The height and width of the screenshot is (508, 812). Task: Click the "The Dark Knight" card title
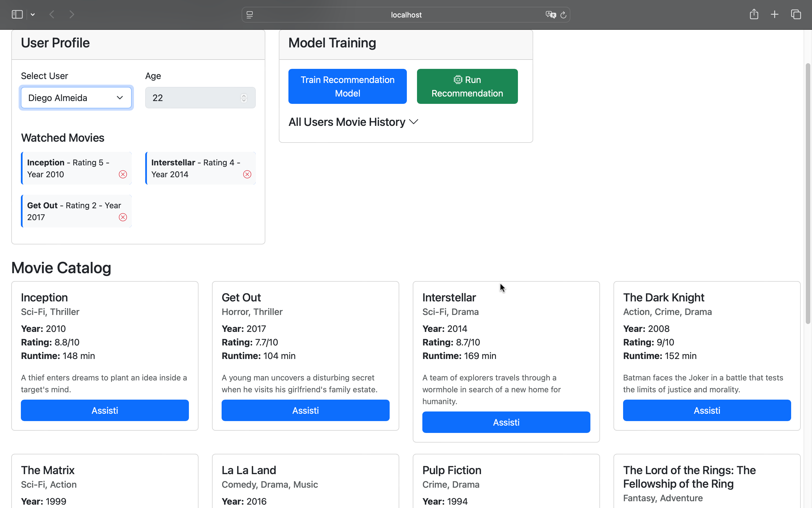664,298
